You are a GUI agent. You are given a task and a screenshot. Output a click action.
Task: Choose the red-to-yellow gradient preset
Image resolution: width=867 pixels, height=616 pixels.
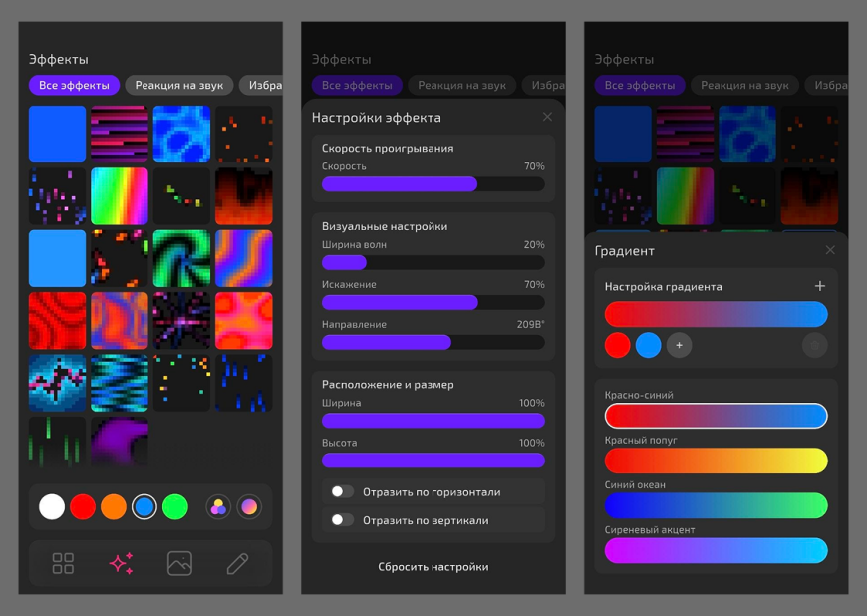tap(717, 461)
